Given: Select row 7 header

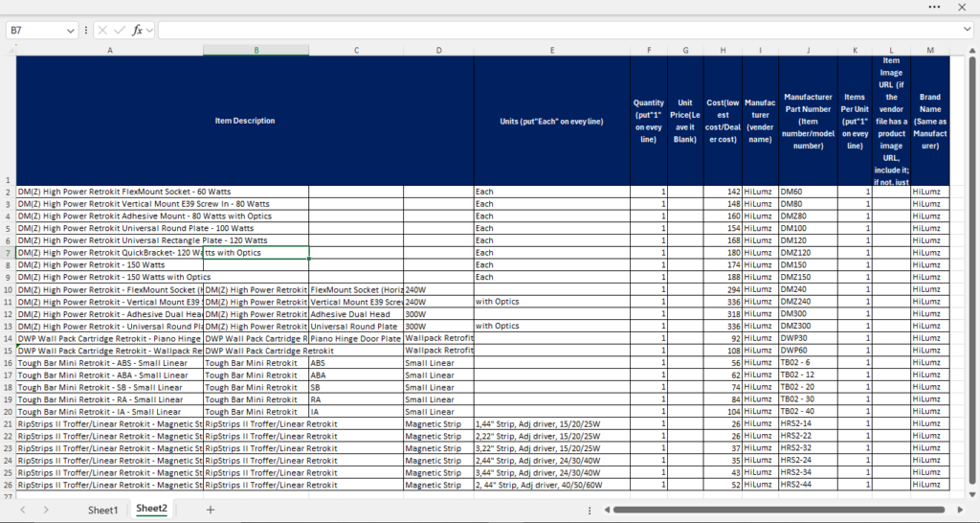Looking at the screenshot, I should 8,253.
